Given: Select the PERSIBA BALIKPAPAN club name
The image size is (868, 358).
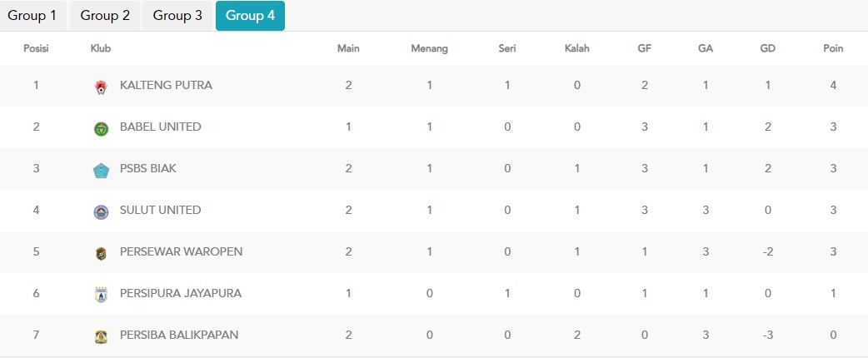Looking at the screenshot, I should pos(179,335).
